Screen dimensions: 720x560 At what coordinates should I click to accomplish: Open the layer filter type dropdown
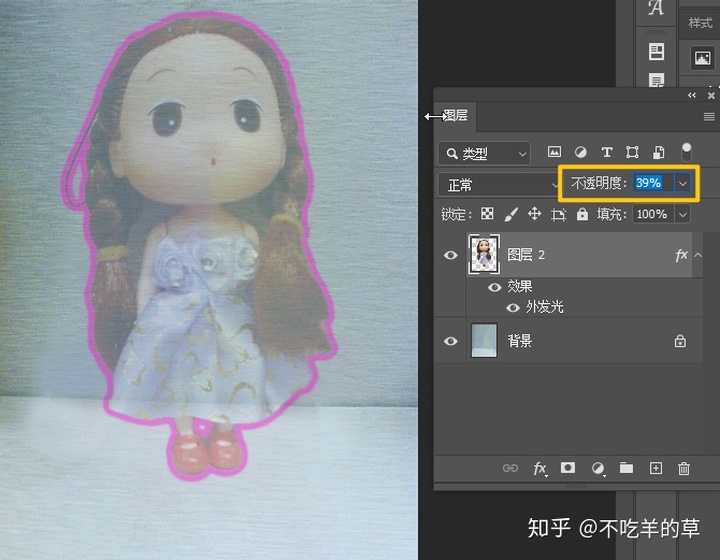point(484,153)
